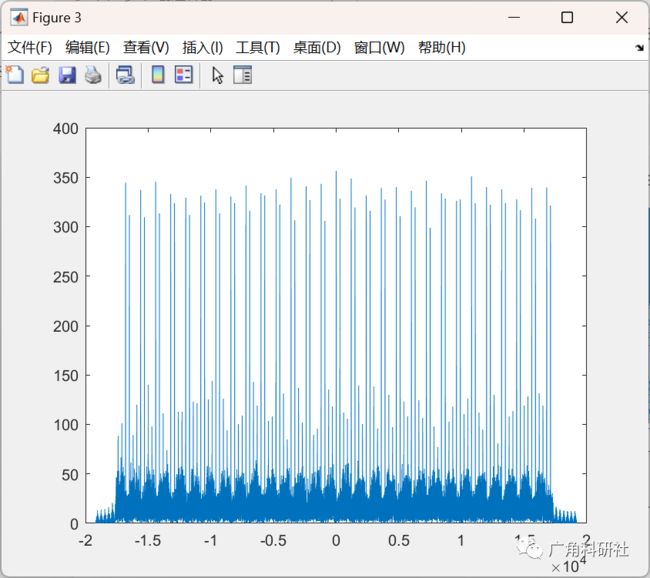Close the Figure 3 window
The width and height of the screenshot is (650, 578).
[x=622, y=17]
